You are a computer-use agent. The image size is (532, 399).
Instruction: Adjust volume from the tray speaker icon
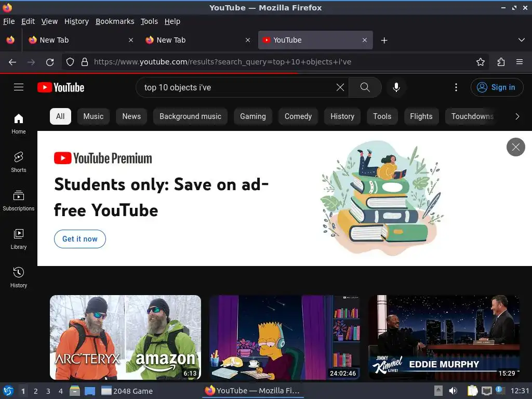[x=453, y=391]
